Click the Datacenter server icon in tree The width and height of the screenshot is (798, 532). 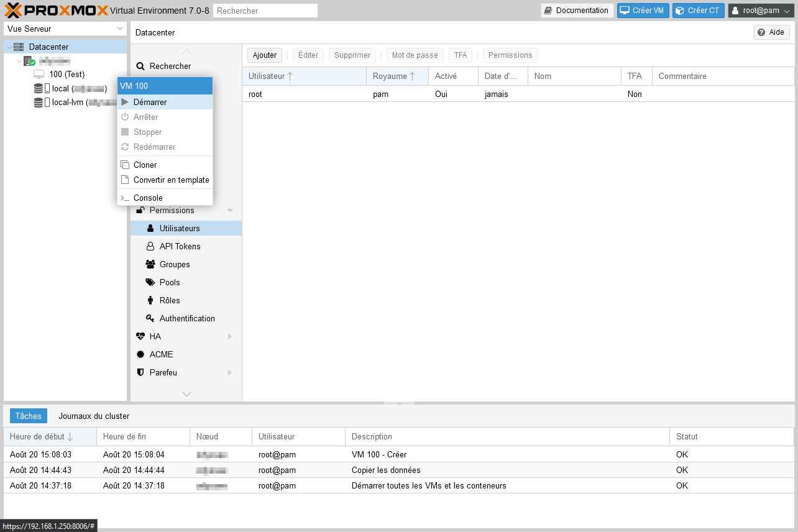19,47
